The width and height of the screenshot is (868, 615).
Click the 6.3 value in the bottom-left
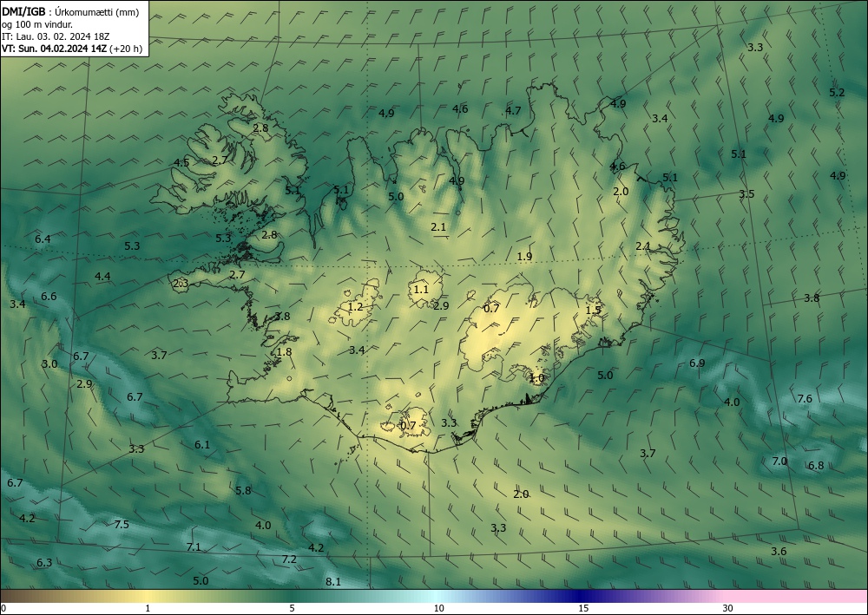tap(44, 562)
